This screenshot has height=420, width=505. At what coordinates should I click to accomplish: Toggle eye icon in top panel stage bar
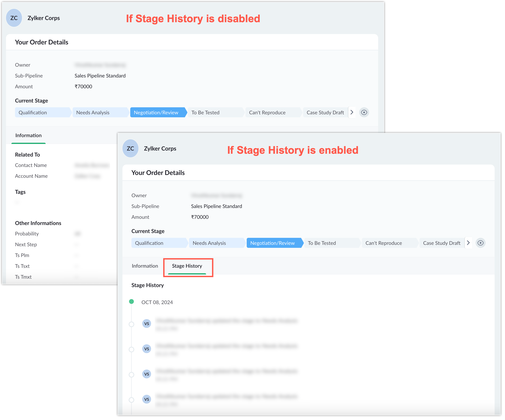(x=364, y=112)
